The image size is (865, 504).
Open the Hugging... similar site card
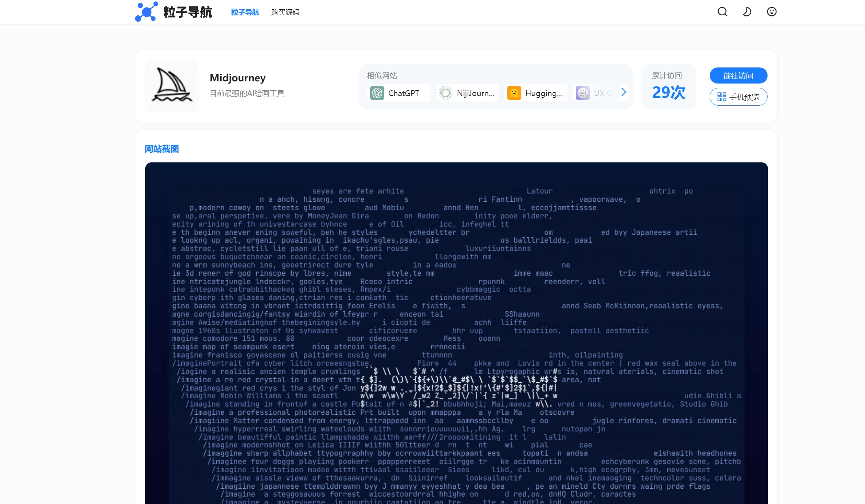click(536, 93)
